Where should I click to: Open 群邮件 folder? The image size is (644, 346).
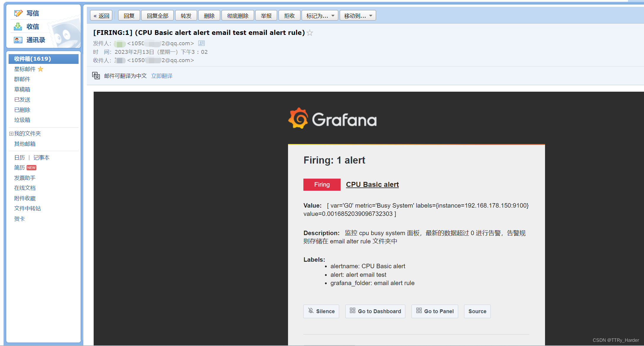pyautogui.click(x=22, y=79)
